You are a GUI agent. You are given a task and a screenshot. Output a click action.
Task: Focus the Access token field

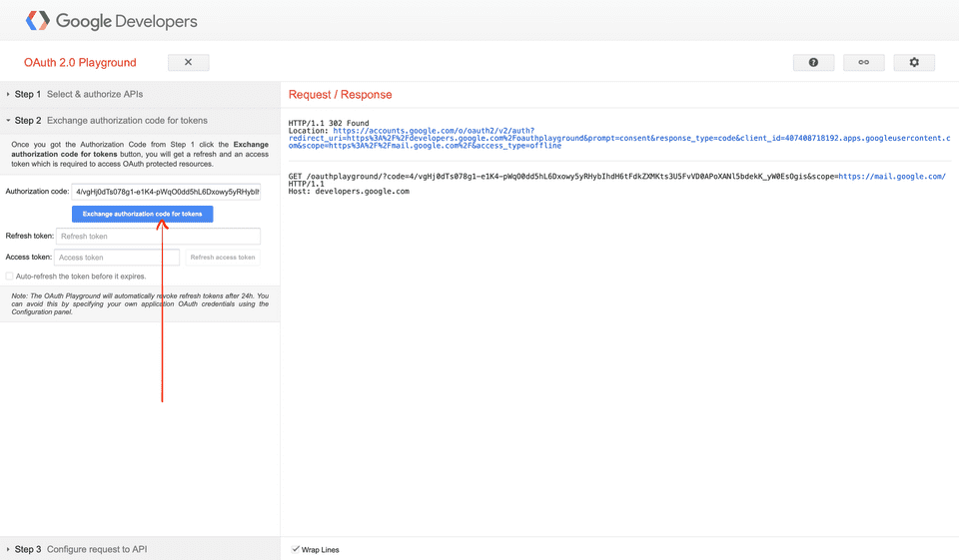tap(117, 258)
